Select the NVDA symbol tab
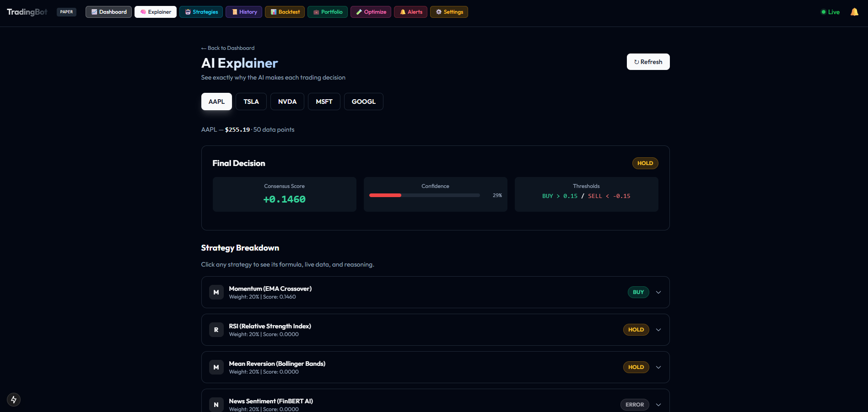 pos(287,101)
